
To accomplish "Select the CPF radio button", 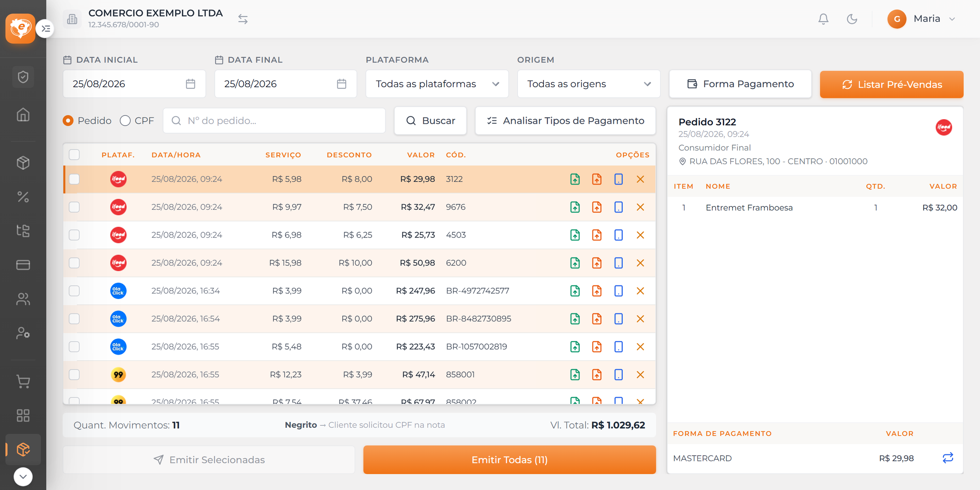I will pos(125,120).
